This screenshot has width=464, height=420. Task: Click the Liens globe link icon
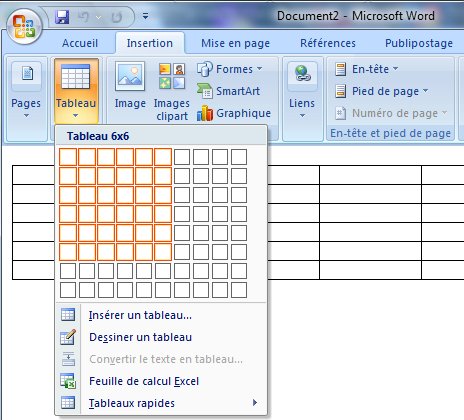pos(302,74)
